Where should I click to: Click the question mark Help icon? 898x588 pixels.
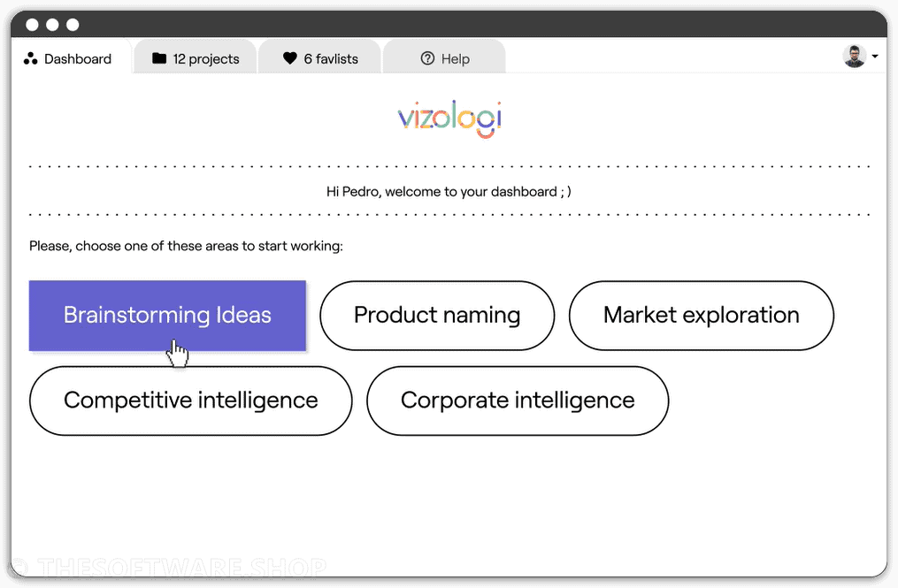(428, 58)
